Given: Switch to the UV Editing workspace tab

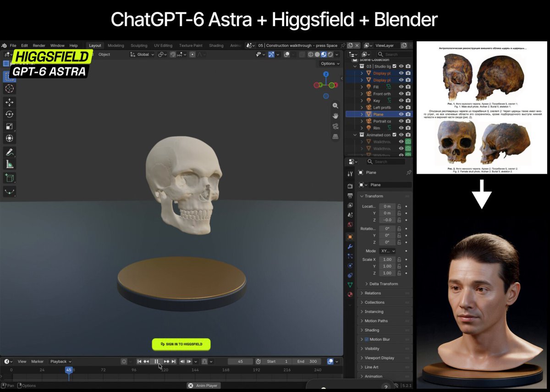Looking at the screenshot, I should pos(163,45).
